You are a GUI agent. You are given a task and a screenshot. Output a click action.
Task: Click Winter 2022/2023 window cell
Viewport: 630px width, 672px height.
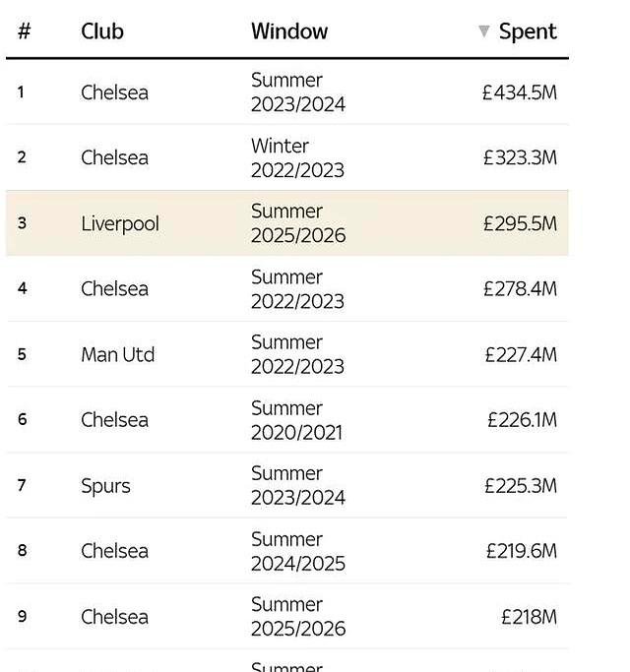tap(297, 157)
